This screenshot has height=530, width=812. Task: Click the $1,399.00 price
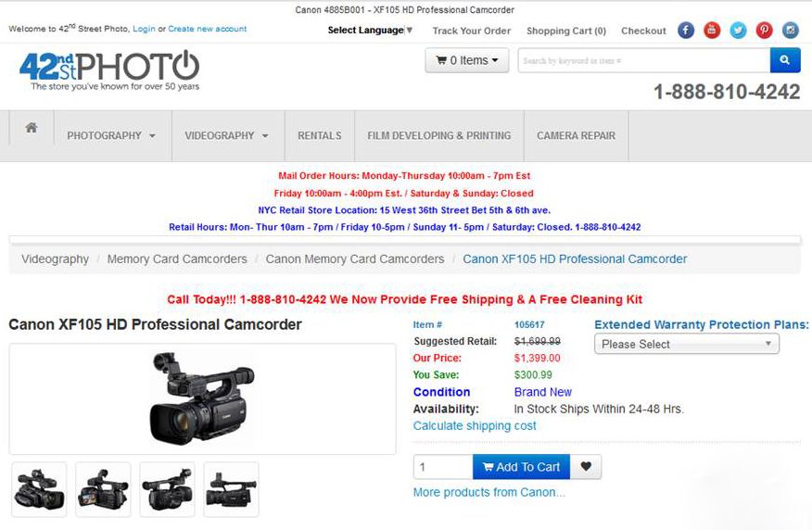(537, 359)
